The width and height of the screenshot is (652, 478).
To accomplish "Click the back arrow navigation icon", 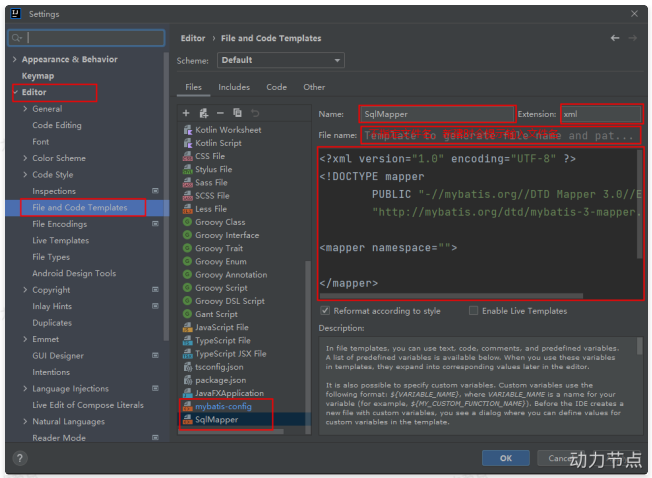I will (615, 38).
